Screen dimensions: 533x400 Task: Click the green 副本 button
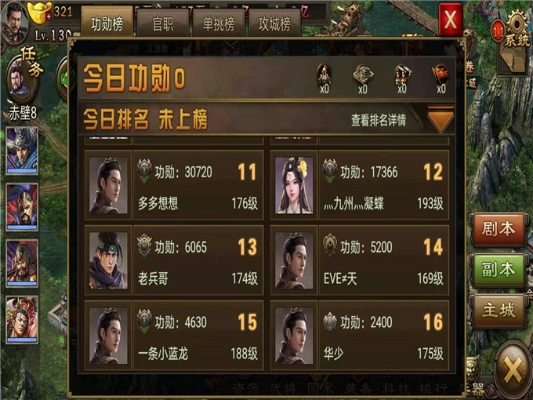coord(498,270)
